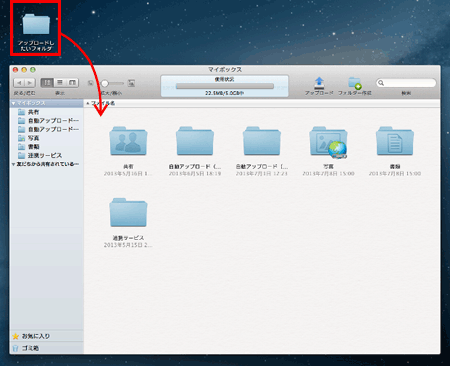Select the 書類 document folder icon
This screenshot has width=450, height=366.
pos(395,141)
